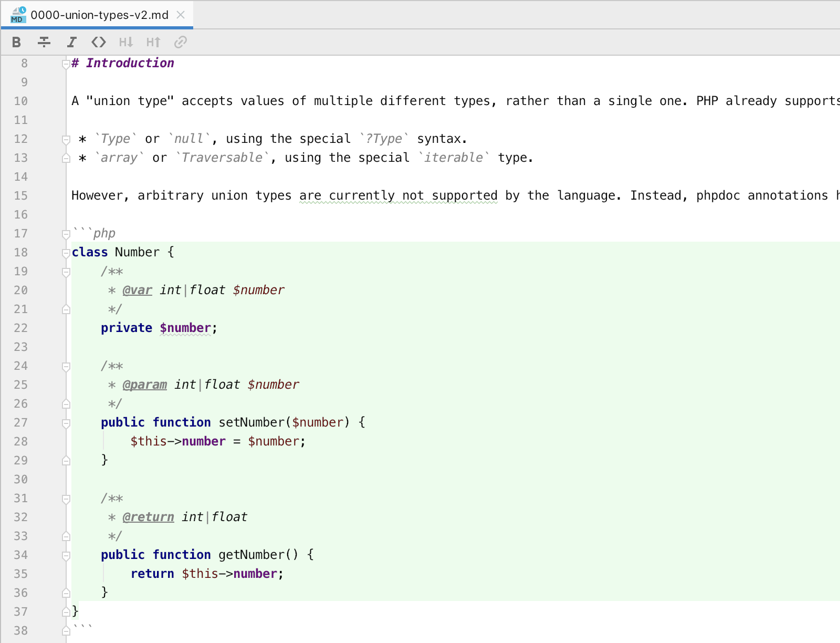Click the word 'phpdoc' on line 15

tap(718, 195)
